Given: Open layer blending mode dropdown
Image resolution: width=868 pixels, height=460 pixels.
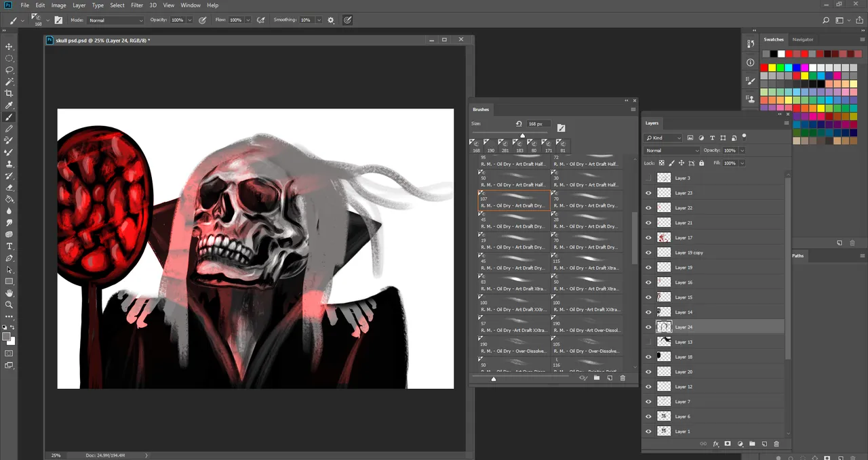Looking at the screenshot, I should [x=672, y=150].
